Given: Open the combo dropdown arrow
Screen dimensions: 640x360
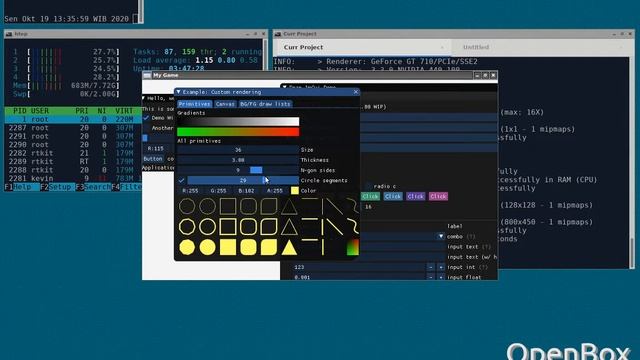Looking at the screenshot, I should point(441,236).
